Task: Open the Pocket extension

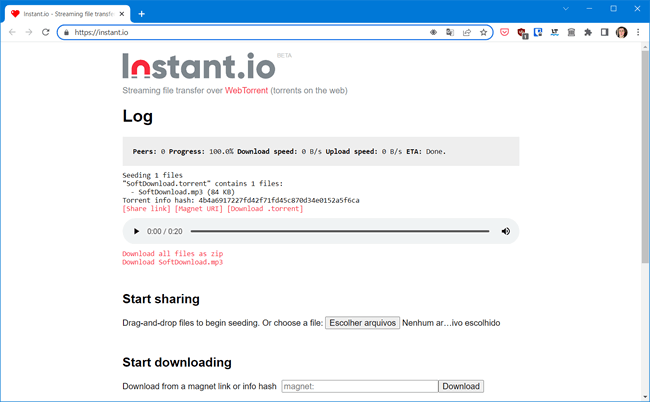Action: tap(504, 32)
